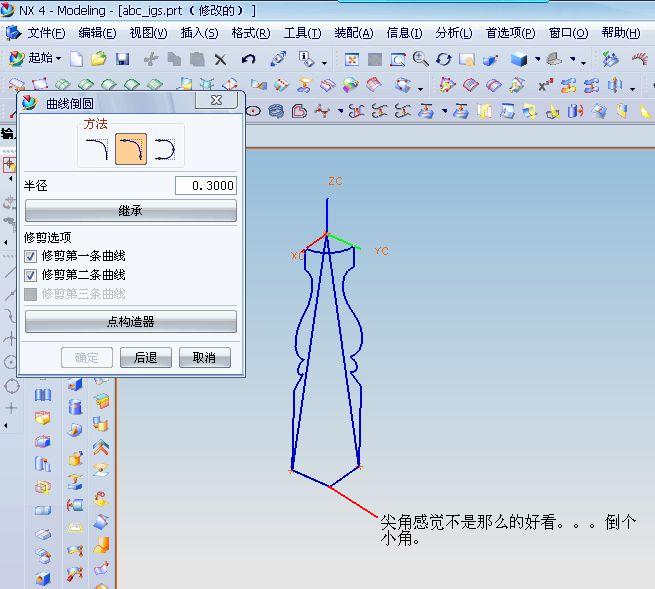Click the Zoom window rectangle icon
This screenshot has width=655, height=589.
397,59
